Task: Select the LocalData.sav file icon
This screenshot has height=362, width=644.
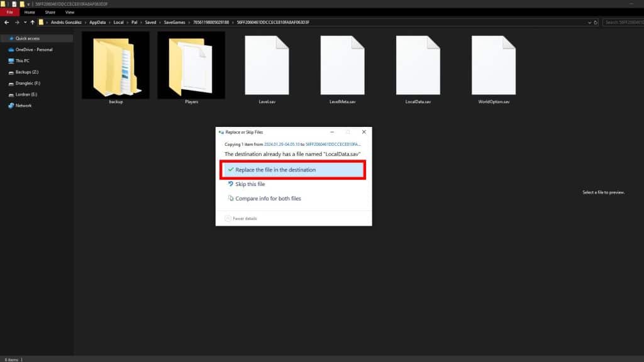Action: click(x=418, y=65)
